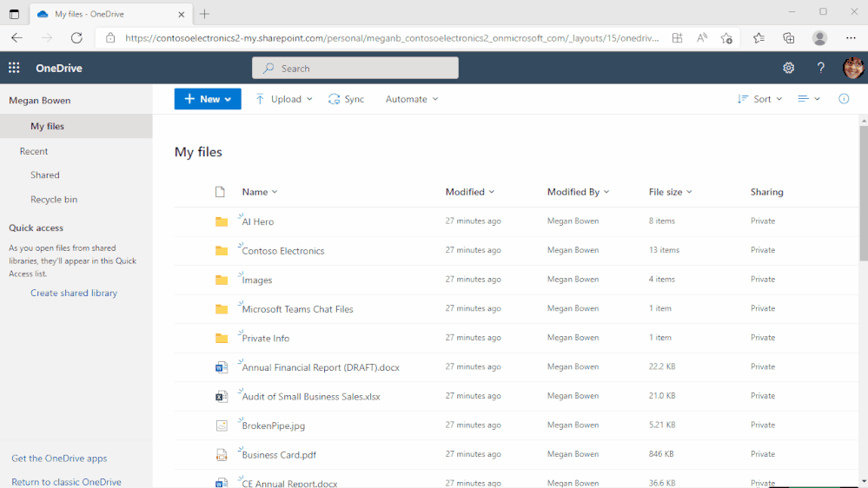The image size is (868, 488).
Task: Open Audit of Small Business Sales.xlsx
Action: click(311, 397)
